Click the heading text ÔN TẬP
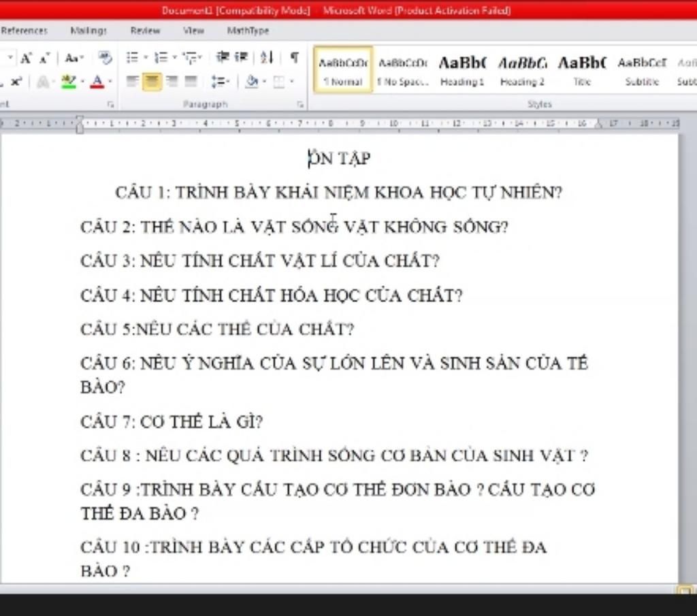Screen dimensions: 697x616 tap(340, 158)
